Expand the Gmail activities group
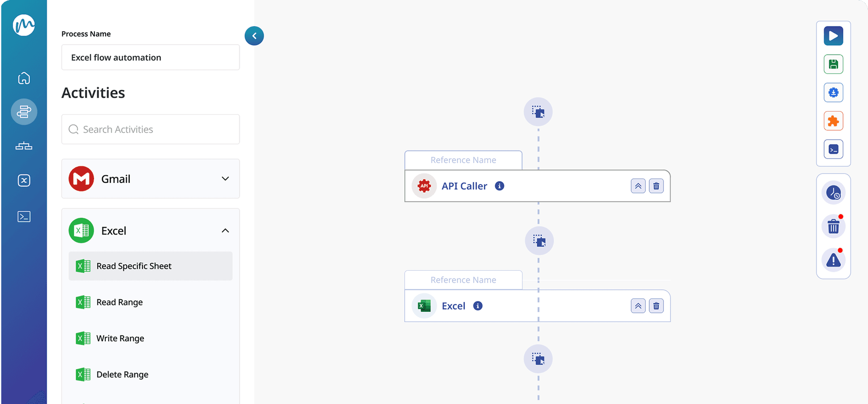This screenshot has height=404, width=868. (x=225, y=179)
